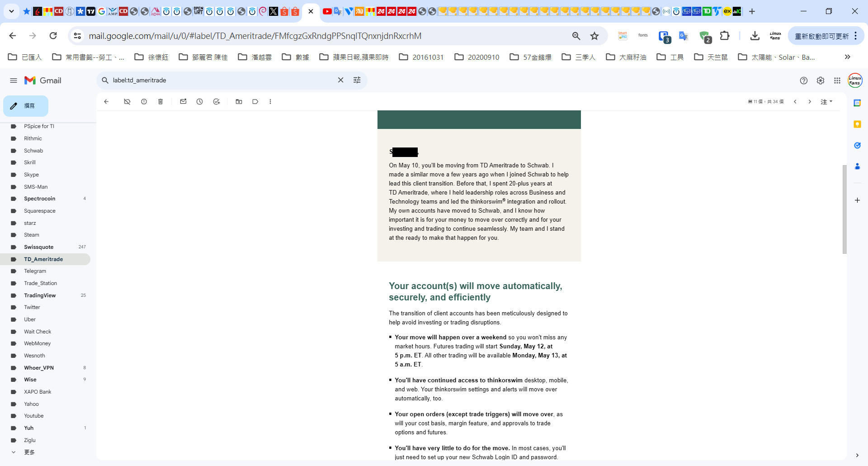
Task: Open the 已匯入 bookmarks folder
Action: click(25, 57)
